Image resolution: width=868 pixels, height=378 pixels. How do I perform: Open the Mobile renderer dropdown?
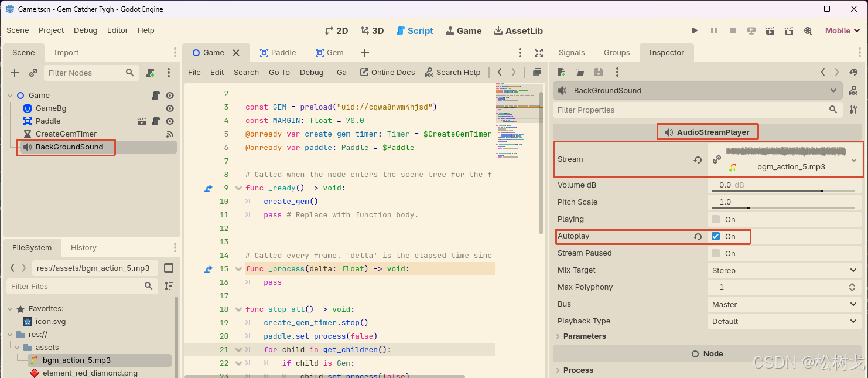pyautogui.click(x=843, y=30)
